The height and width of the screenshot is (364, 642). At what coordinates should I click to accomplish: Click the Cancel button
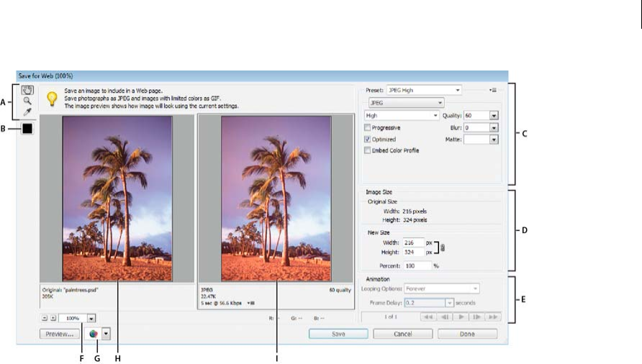(x=403, y=334)
